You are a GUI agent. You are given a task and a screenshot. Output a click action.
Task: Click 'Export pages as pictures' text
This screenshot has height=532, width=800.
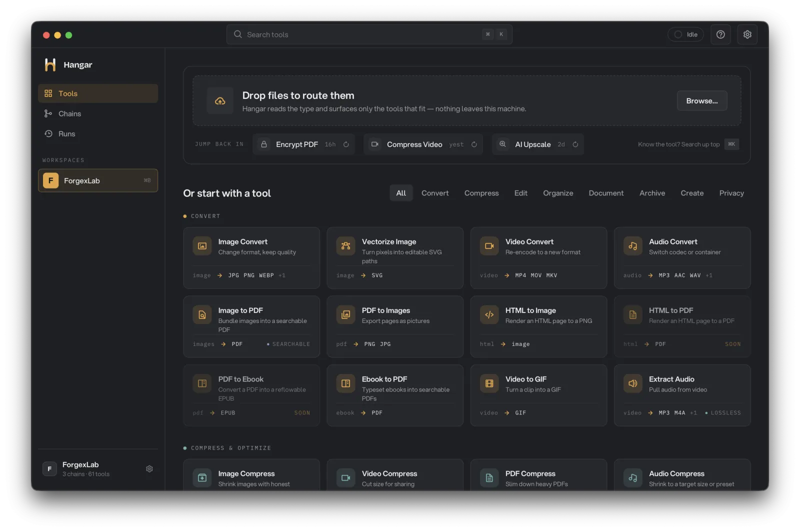click(395, 321)
